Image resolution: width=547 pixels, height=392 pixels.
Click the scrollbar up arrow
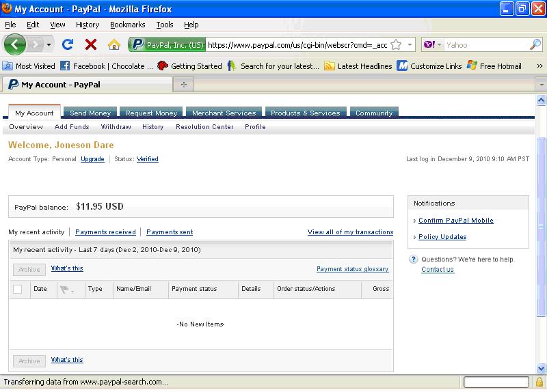pyautogui.click(x=541, y=100)
